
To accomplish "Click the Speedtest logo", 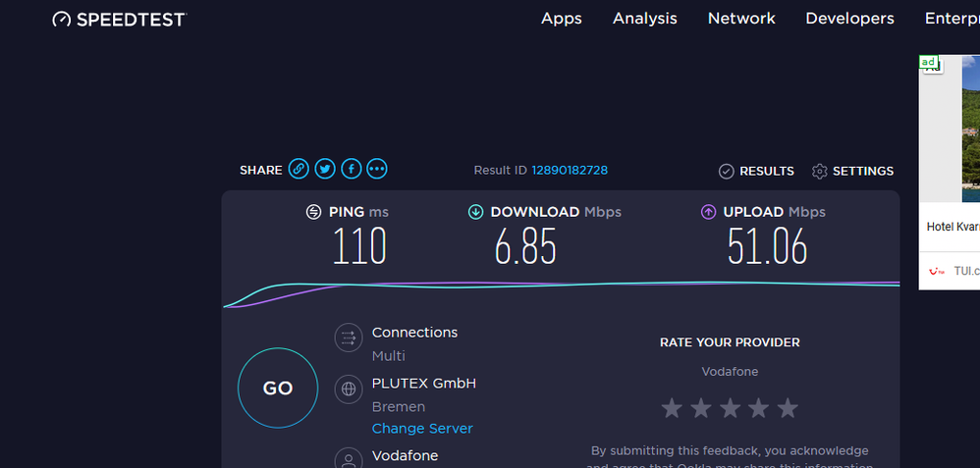I will pyautogui.click(x=119, y=19).
